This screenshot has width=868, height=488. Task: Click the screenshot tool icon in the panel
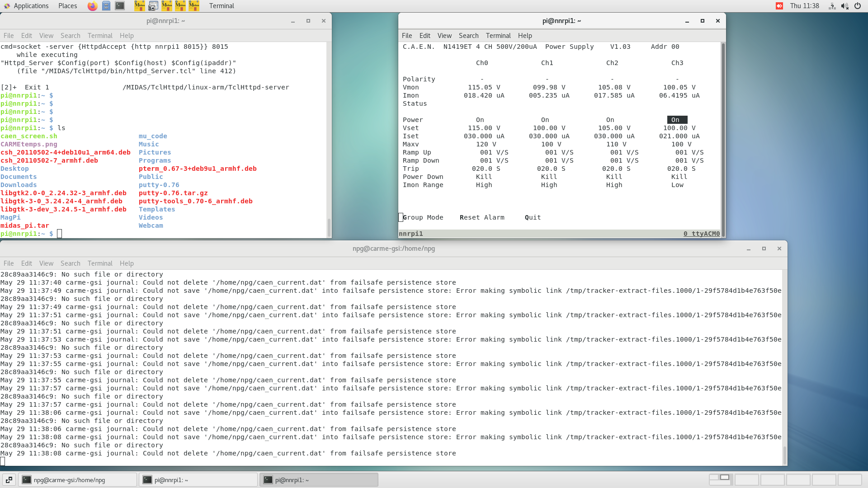pyautogui.click(x=153, y=6)
